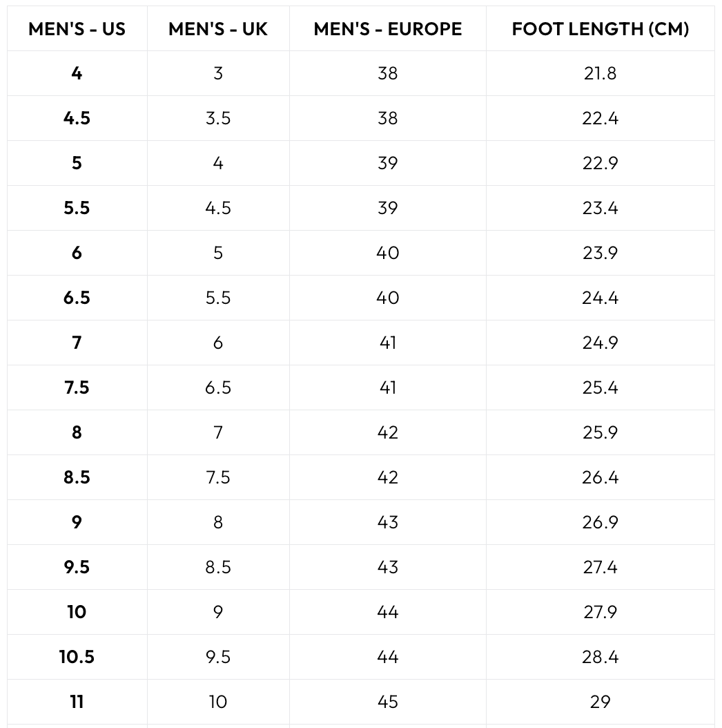Click UK size 10 cell

[218, 702]
